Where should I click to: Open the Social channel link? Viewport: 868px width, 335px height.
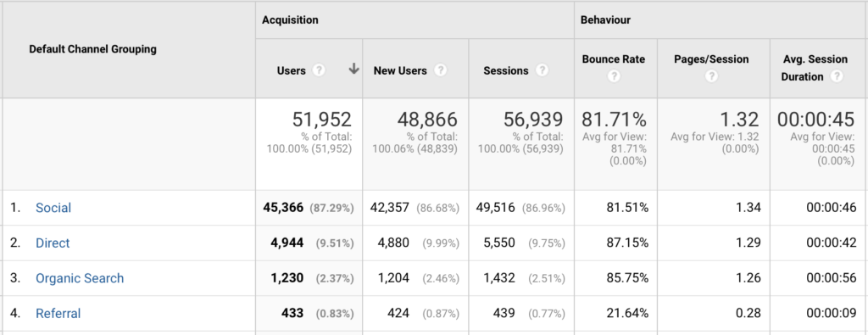tap(53, 208)
